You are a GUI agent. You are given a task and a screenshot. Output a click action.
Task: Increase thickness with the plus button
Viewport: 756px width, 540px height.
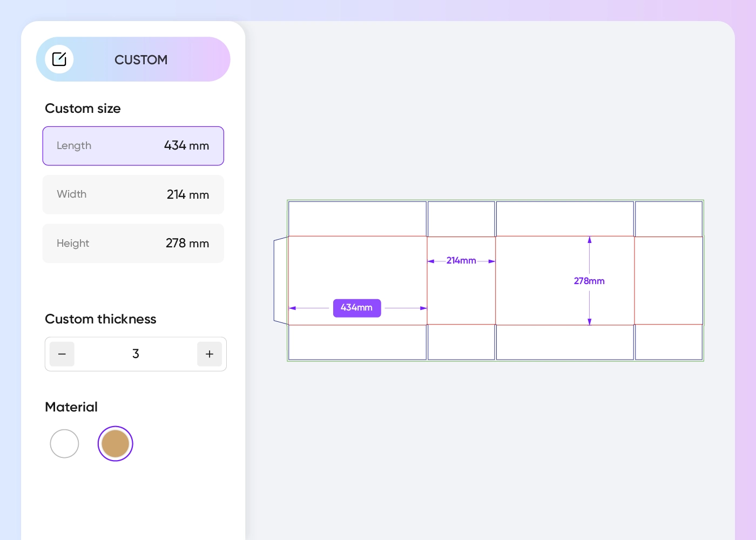[210, 354]
